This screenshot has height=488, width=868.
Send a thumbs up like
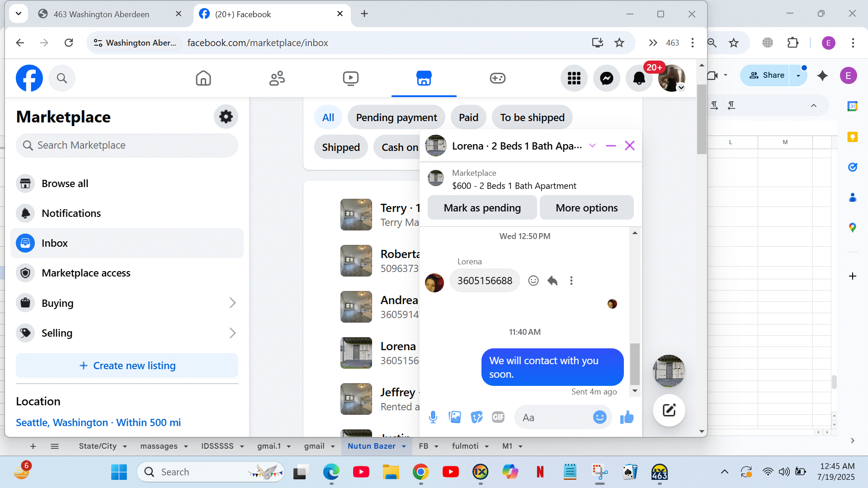pyautogui.click(x=627, y=417)
